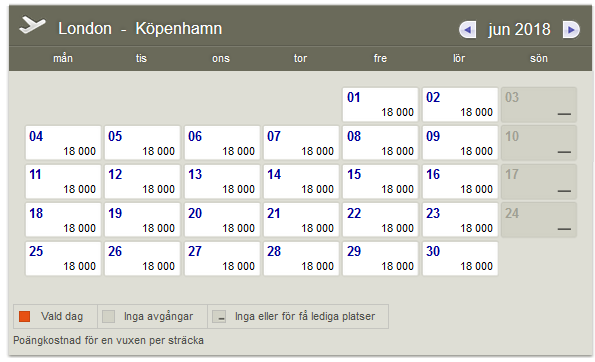Advance to next month with right arrow

(571, 30)
